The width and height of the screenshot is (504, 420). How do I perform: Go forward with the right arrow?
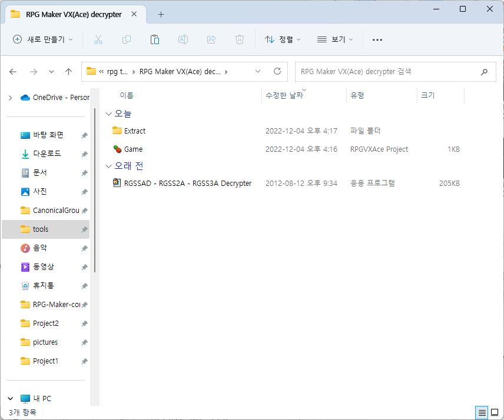pyautogui.click(x=34, y=72)
